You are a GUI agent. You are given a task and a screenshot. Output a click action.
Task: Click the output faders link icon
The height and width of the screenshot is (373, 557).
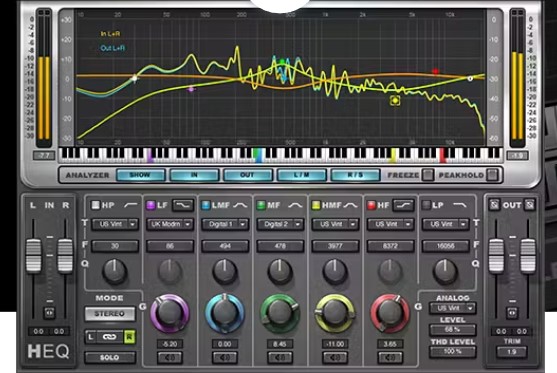pos(512,313)
